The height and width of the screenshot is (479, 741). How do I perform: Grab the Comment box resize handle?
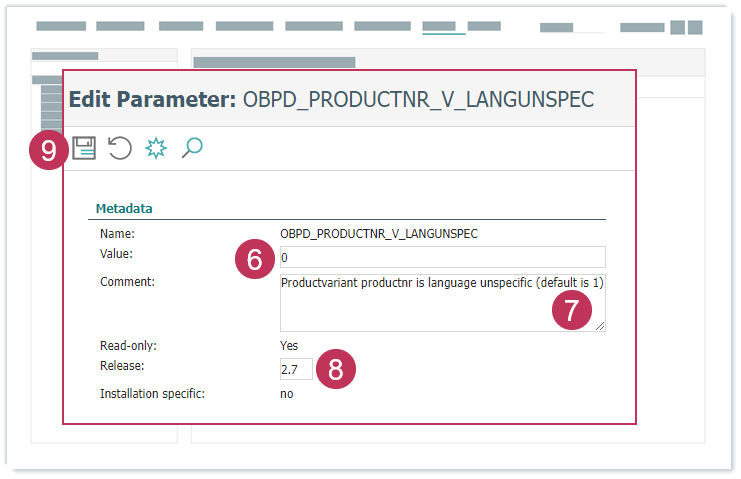click(x=600, y=326)
